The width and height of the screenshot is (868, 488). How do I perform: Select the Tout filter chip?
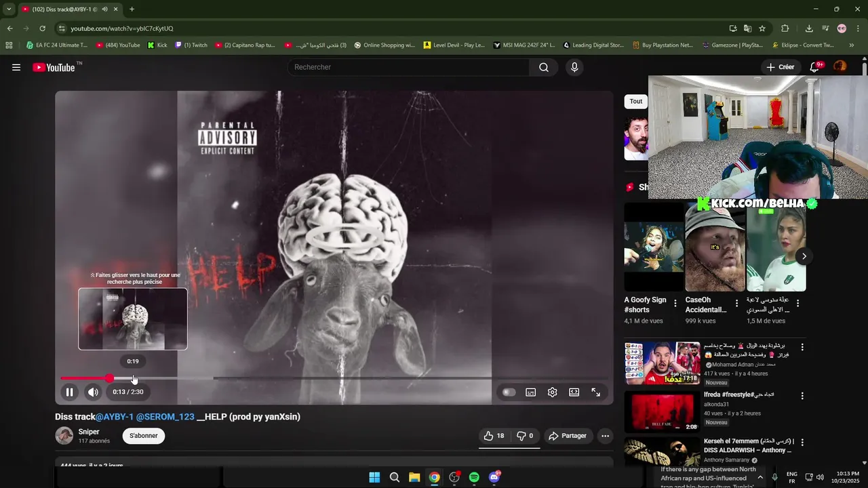(635, 102)
